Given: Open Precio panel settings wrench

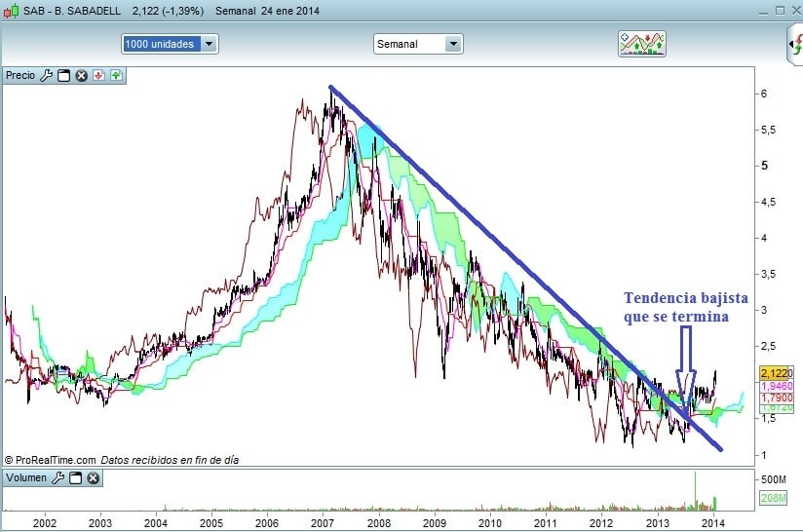Looking at the screenshot, I should point(46,76).
